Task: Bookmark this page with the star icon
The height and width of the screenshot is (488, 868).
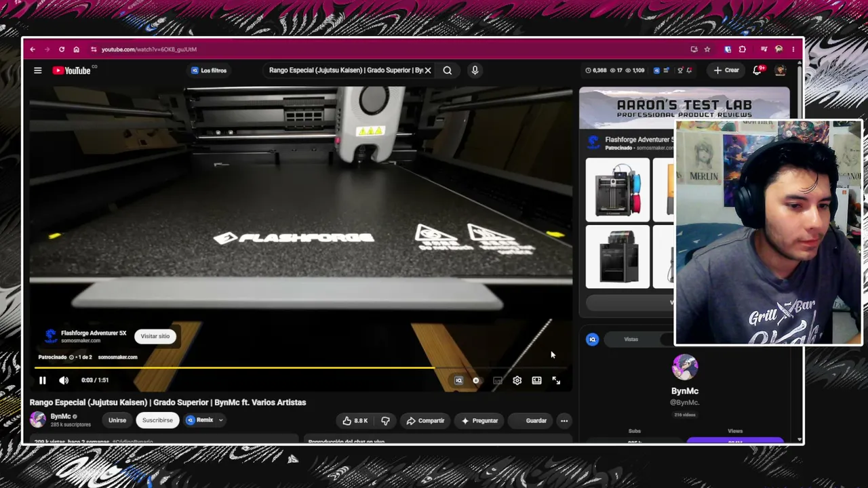Action: tap(707, 49)
